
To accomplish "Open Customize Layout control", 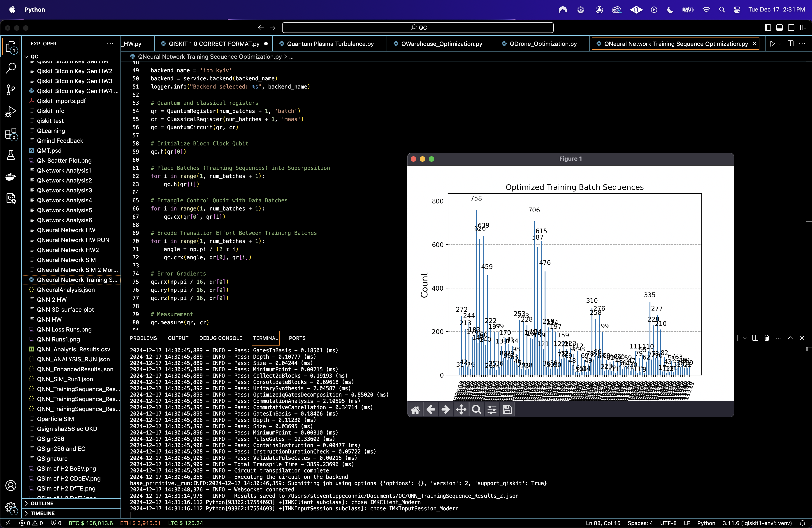I will [x=803, y=28].
